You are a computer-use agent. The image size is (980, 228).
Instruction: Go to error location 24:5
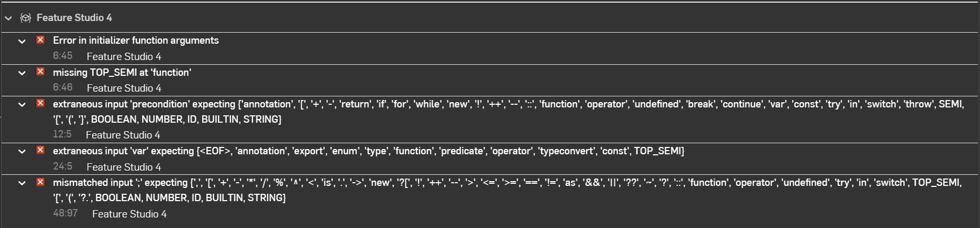point(63,166)
